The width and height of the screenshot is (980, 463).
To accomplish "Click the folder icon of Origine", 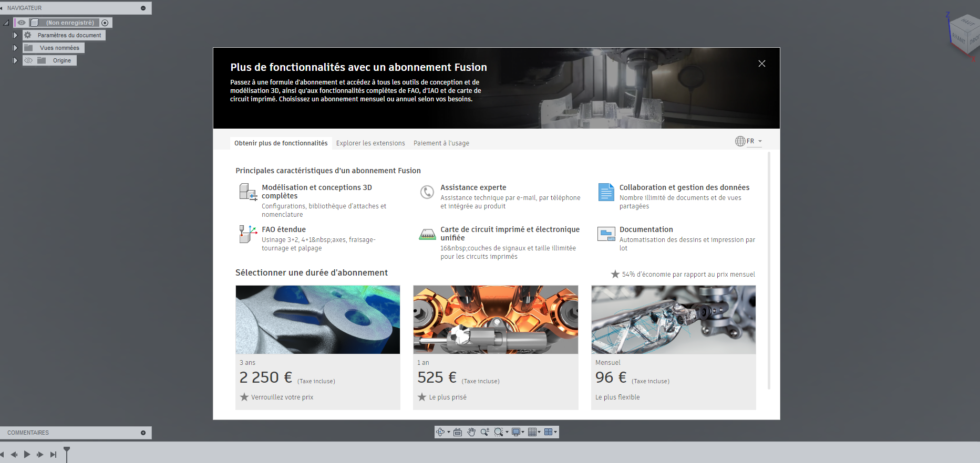I will pyautogui.click(x=42, y=60).
